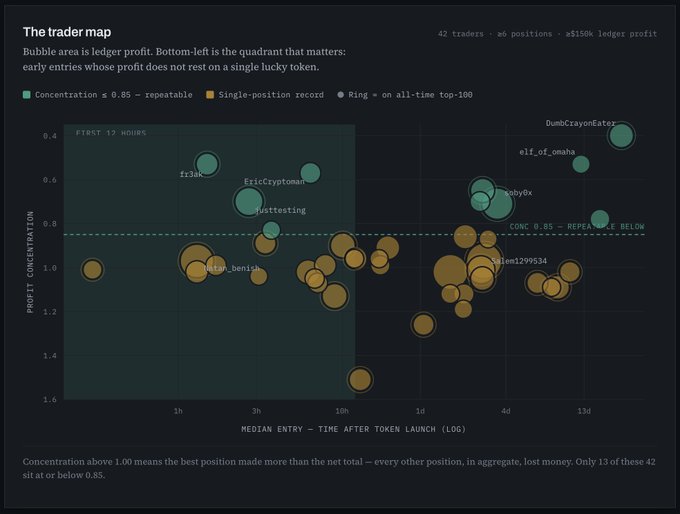
Task: Click the gray ring legend dot
Action: [x=341, y=95]
